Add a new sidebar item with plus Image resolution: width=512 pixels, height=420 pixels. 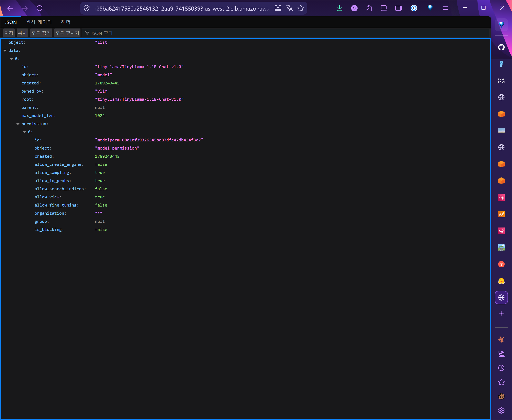click(501, 313)
